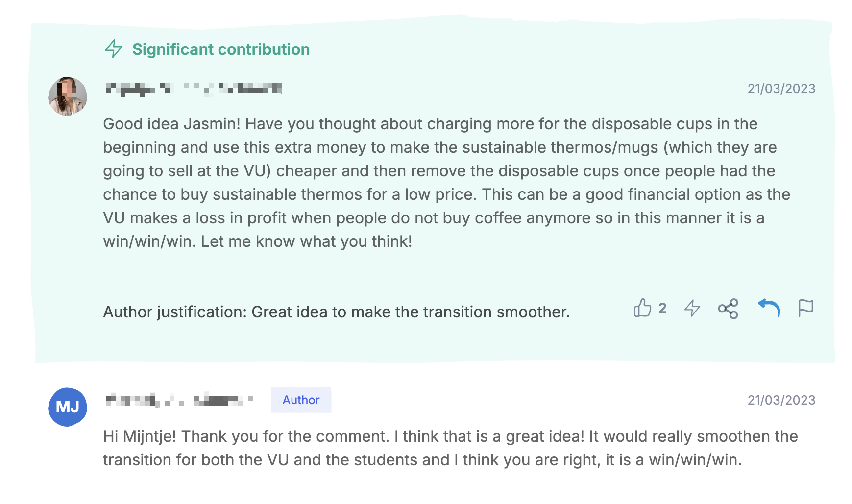Click the 'win/win/win. Let me know' line
852x504 pixels.
[x=257, y=241]
